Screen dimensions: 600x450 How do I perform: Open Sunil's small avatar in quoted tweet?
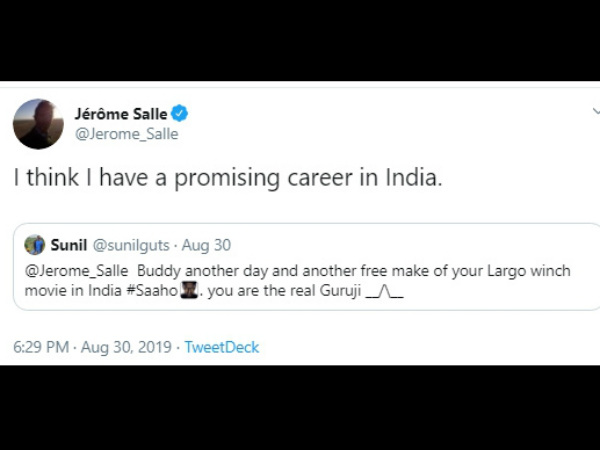point(35,245)
